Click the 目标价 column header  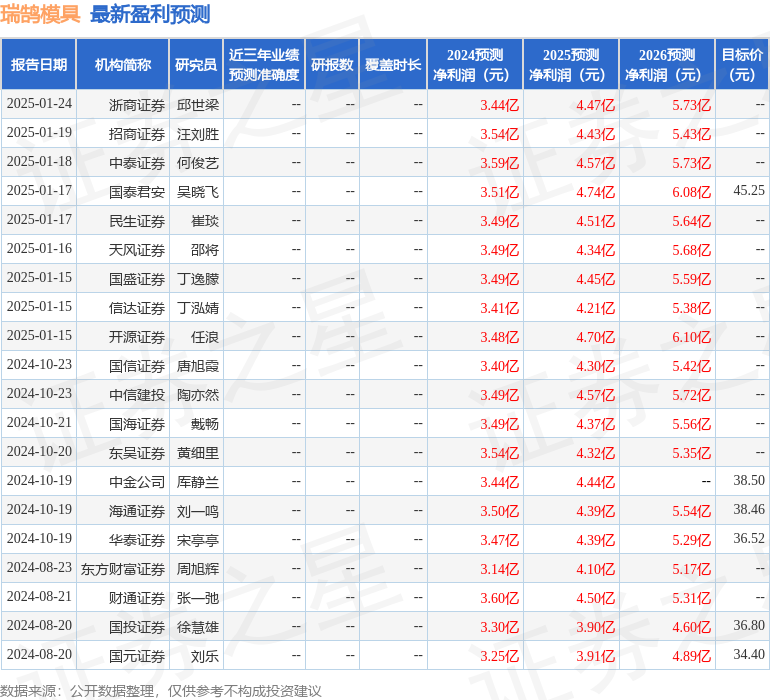[742, 64]
